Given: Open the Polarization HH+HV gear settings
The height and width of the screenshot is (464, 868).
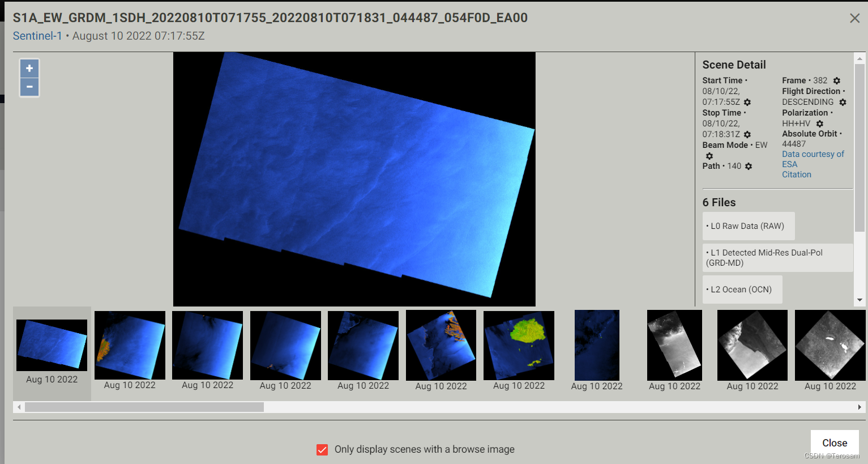Looking at the screenshot, I should tap(819, 123).
